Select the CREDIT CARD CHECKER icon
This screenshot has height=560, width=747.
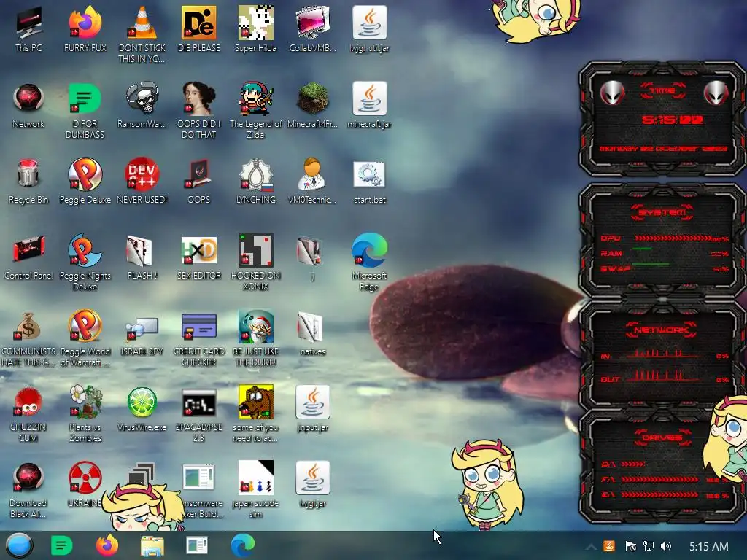point(199,338)
